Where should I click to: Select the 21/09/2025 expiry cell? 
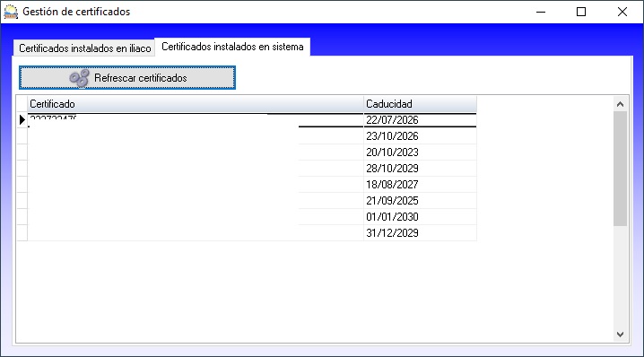tap(420, 201)
